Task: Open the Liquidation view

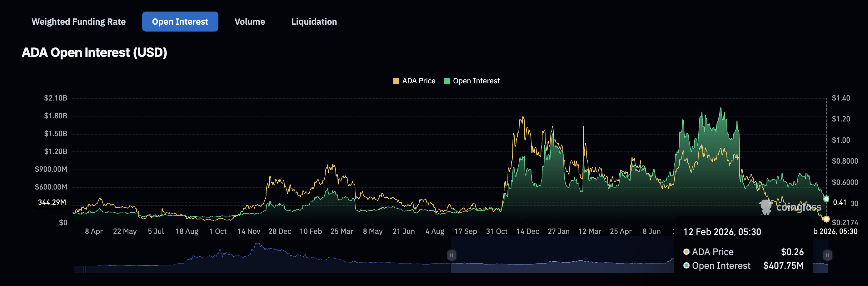Action: pyautogui.click(x=314, y=22)
